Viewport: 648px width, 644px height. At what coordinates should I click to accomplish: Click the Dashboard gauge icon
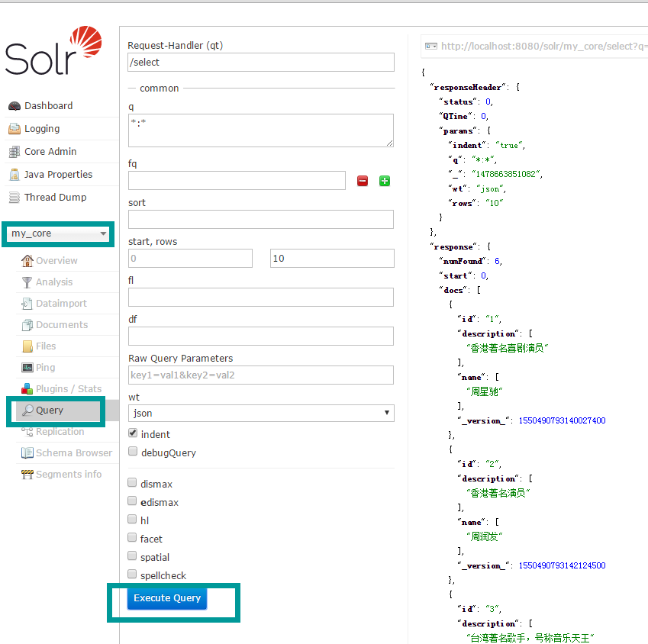pyautogui.click(x=15, y=106)
